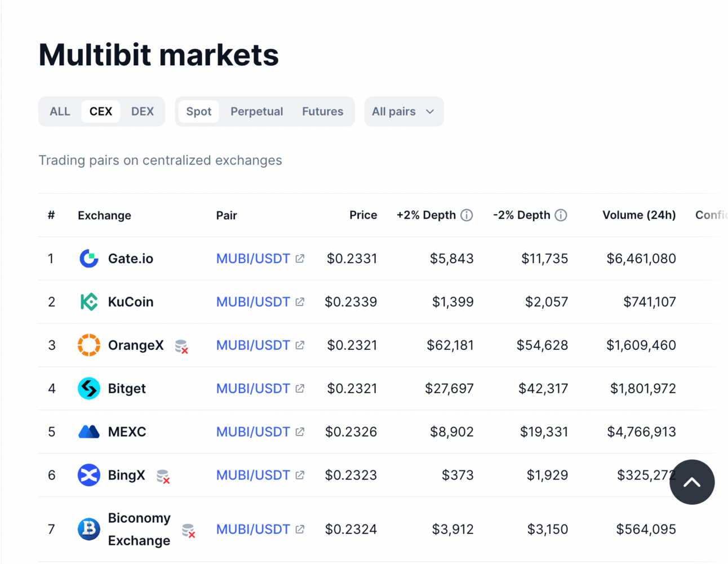Click the scroll-to-top arrow button
Viewport: 728px width, 564px height.
click(x=692, y=482)
